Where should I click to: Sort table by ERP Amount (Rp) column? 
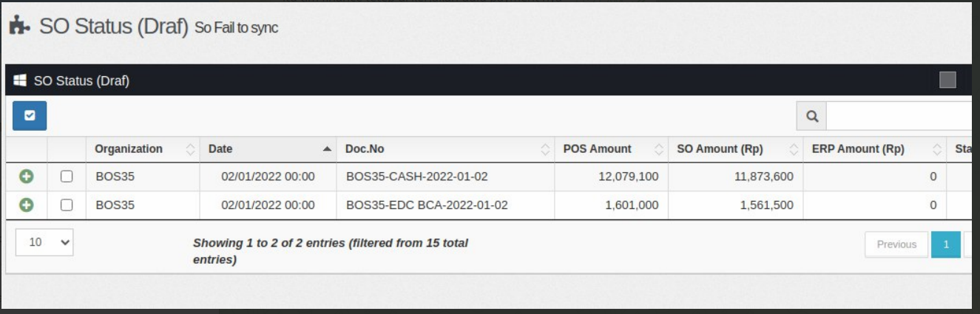[x=873, y=149]
